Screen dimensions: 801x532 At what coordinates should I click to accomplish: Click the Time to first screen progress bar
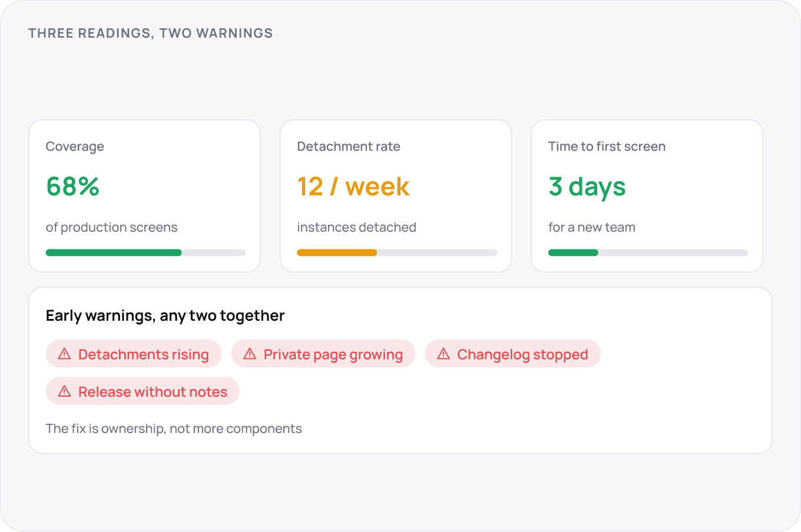pos(648,252)
